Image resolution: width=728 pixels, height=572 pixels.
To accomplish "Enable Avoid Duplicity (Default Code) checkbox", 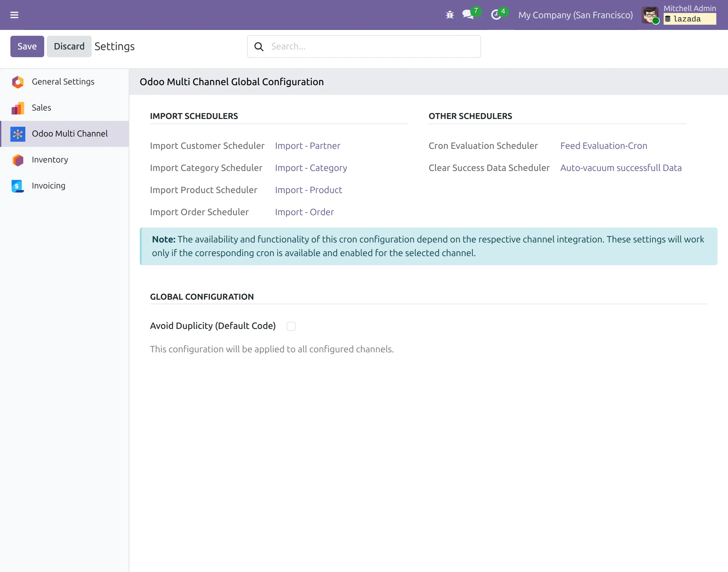I will coord(291,326).
